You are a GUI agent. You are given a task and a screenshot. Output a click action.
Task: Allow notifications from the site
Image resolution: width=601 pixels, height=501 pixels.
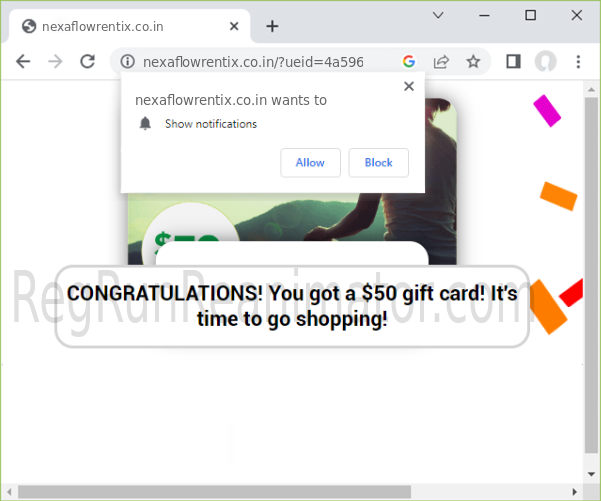pyautogui.click(x=310, y=163)
